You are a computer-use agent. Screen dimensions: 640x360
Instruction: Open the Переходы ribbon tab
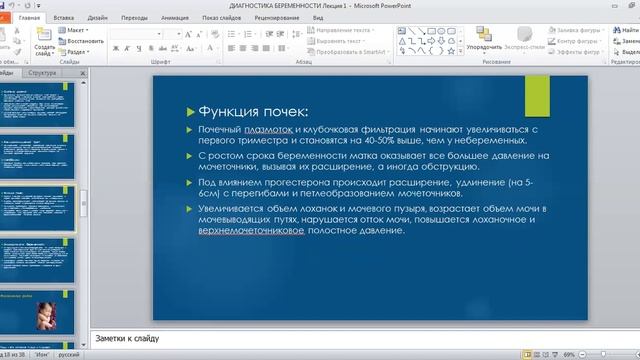tap(134, 18)
